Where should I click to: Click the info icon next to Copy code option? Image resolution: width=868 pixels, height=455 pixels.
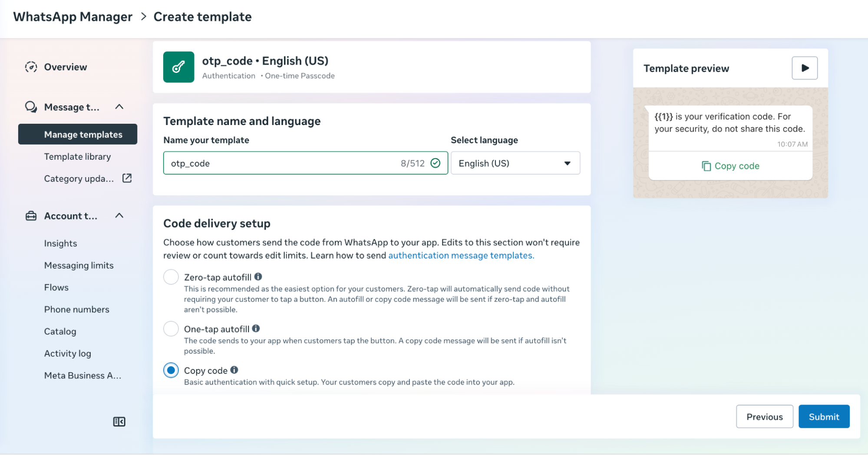(234, 370)
